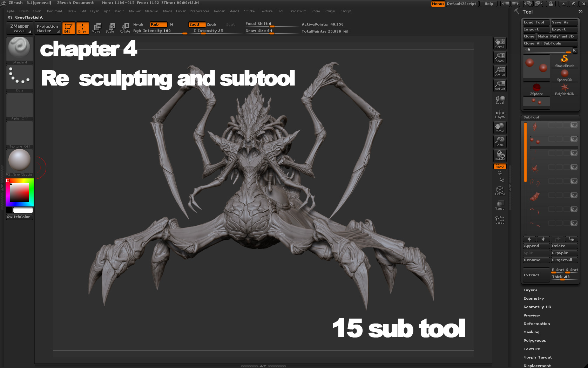Toggle visibility eye of first subtool
This screenshot has width=588, height=368.
click(574, 125)
